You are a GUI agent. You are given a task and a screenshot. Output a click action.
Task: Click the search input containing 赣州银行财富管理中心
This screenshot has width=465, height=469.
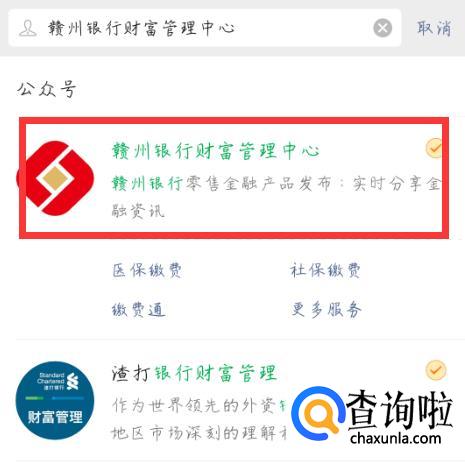click(205, 28)
